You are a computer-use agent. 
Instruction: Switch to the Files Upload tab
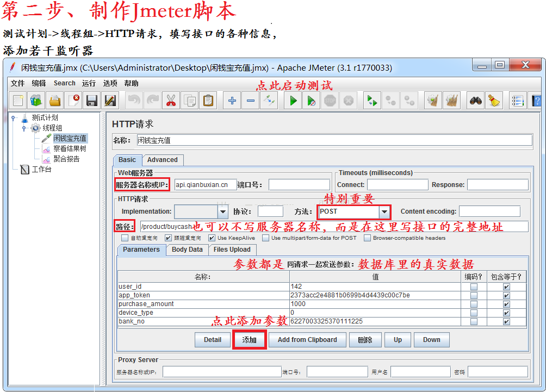(232, 250)
